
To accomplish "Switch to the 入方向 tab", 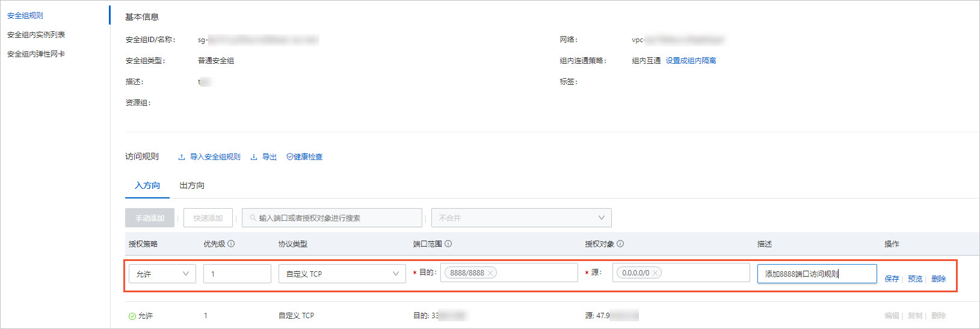I will [x=147, y=185].
